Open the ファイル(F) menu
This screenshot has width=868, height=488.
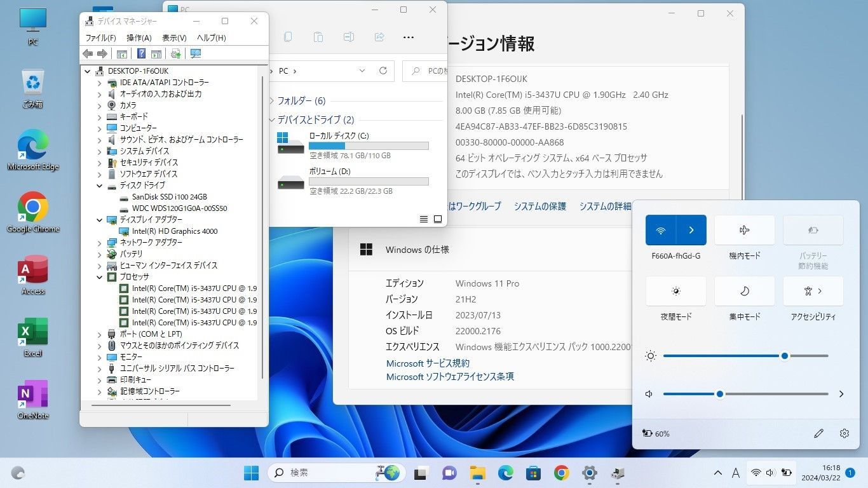click(x=100, y=38)
